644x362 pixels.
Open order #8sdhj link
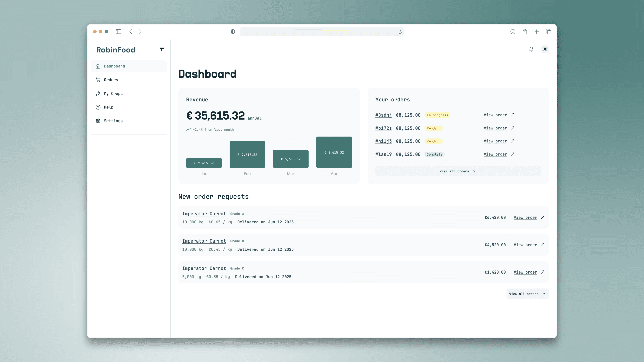point(384,115)
